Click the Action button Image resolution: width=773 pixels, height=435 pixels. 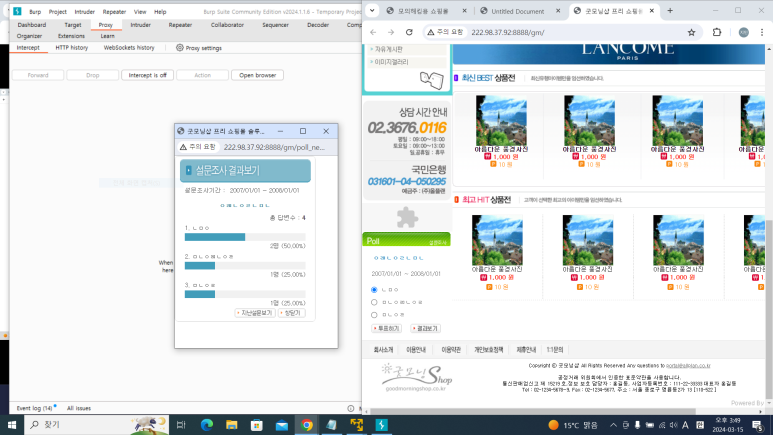point(203,75)
